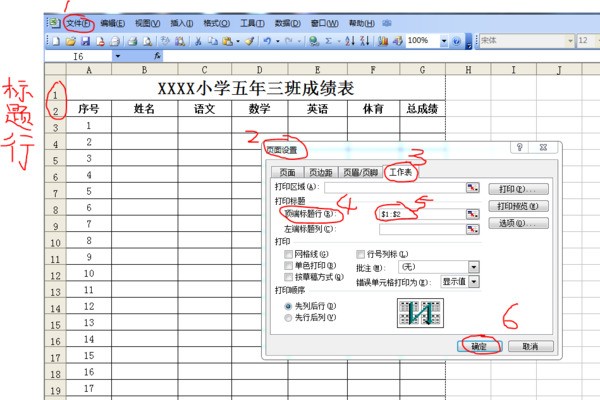Image resolution: width=600 pixels, height=400 pixels.
Task: Click the 打印 button in dialog
Action: pyautogui.click(x=518, y=189)
